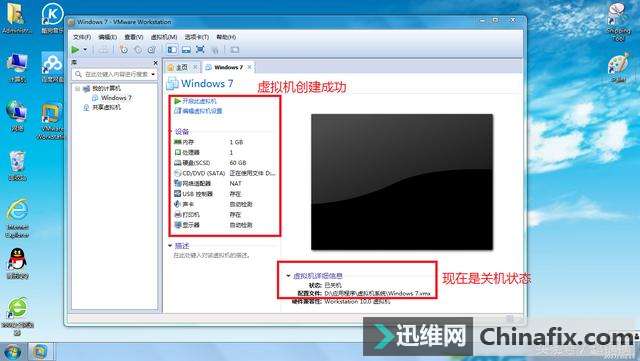
Task: Select 共享虚拟机 in the library tree
Action: pyautogui.click(x=106, y=107)
